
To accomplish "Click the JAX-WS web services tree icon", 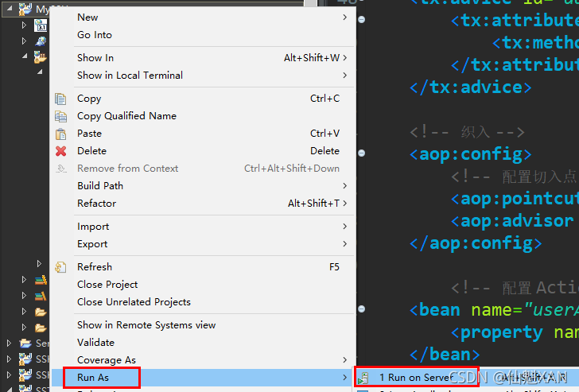I will [41, 41].
